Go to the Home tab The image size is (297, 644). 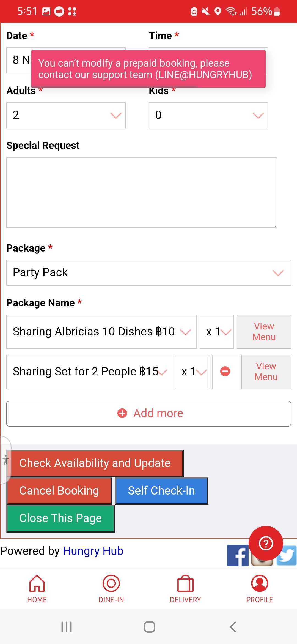pos(37,588)
